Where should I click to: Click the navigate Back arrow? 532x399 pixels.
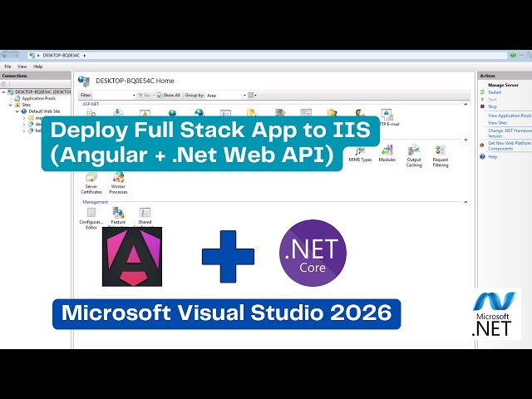coord(5,56)
